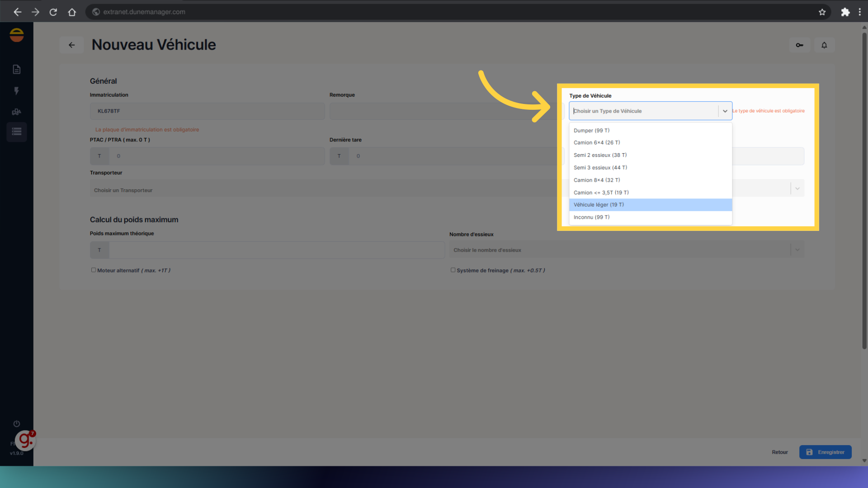Click the lightning bolt sidebar icon
Screen dimensions: 868x488
click(17, 91)
